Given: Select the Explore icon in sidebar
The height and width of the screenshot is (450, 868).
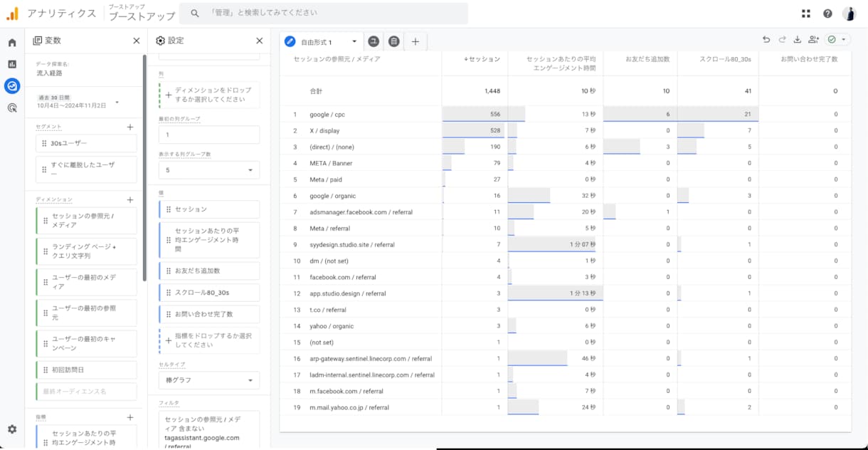Looking at the screenshot, I should click(12, 86).
